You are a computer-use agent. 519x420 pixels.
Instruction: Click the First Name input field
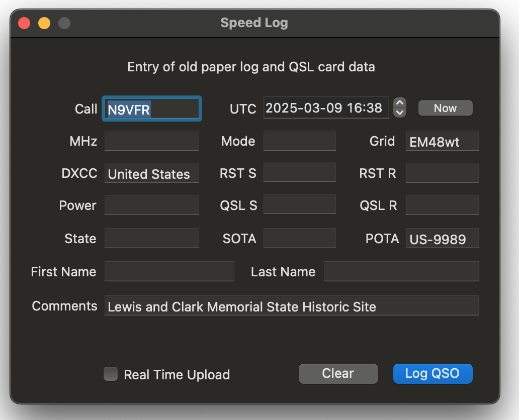(x=169, y=271)
